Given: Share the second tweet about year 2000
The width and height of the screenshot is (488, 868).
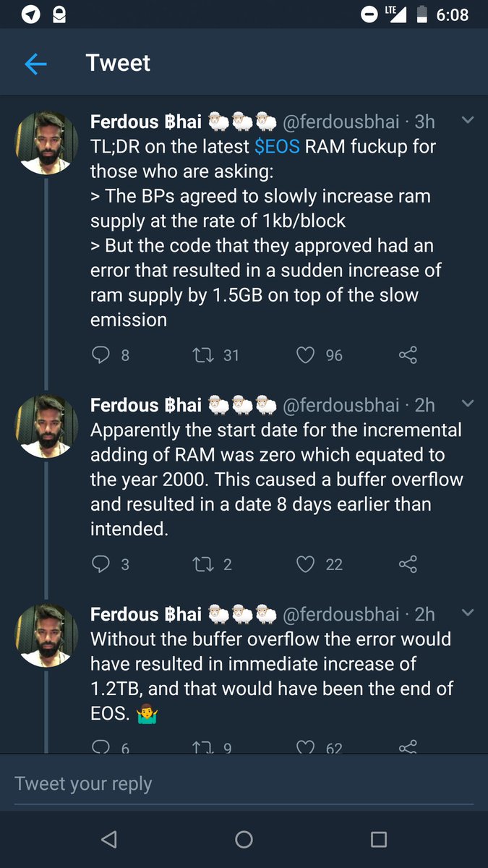Looking at the screenshot, I should pyautogui.click(x=408, y=563).
